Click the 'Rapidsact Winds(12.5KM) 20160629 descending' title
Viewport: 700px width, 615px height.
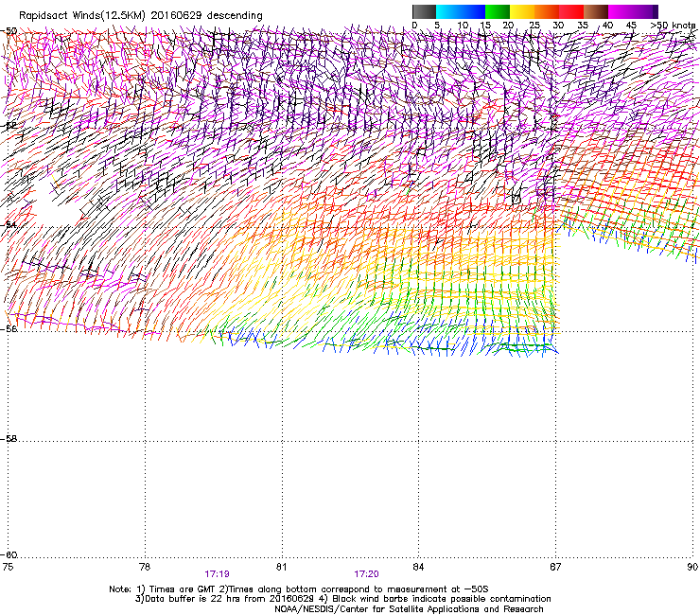tap(141, 16)
